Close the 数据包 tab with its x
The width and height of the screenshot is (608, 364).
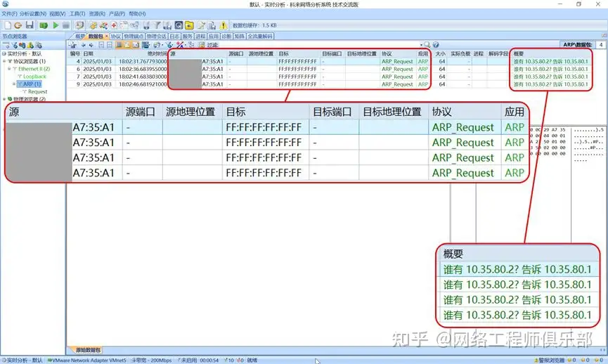coord(107,36)
